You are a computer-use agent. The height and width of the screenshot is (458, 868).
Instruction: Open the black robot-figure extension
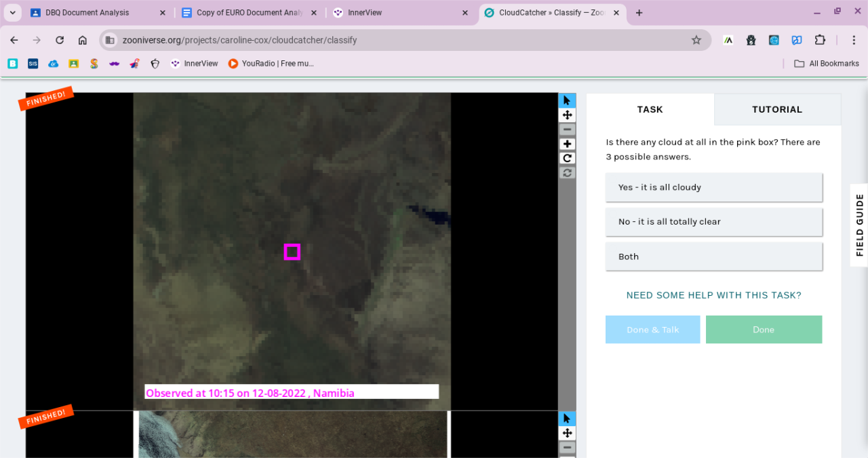click(751, 40)
